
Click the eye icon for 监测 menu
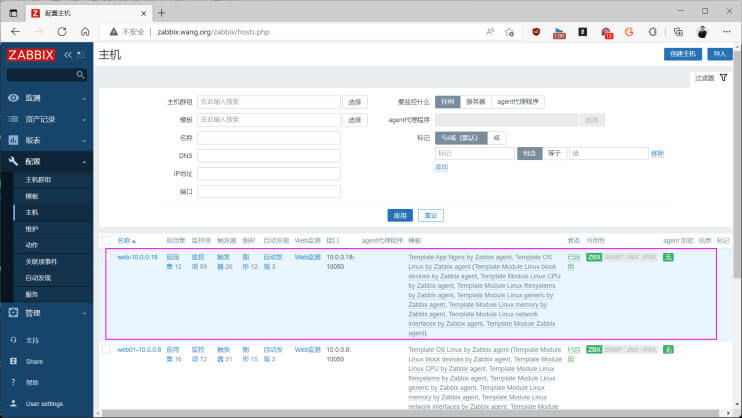click(x=13, y=98)
